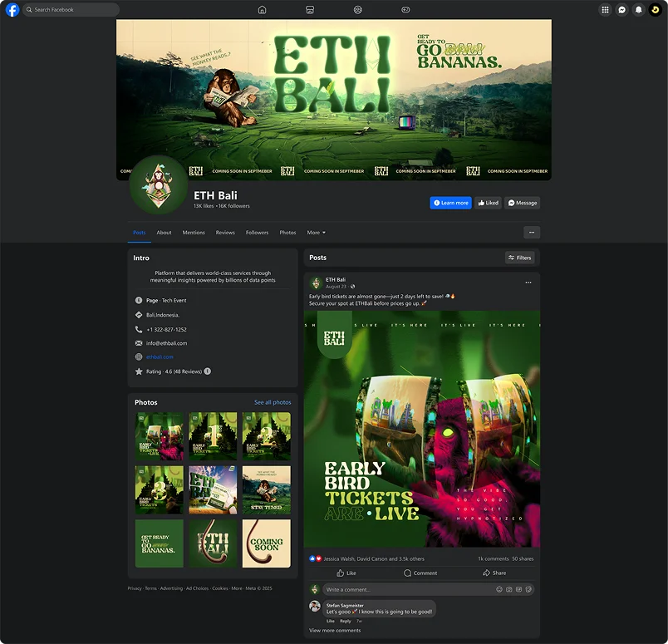Open the Mentions tab
This screenshot has width=668, height=644.
point(194,233)
